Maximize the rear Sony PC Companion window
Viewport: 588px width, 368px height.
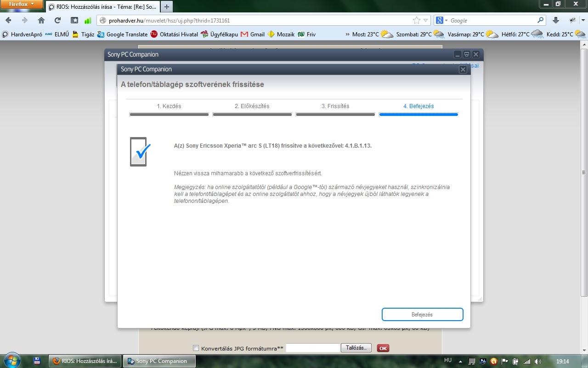click(466, 54)
